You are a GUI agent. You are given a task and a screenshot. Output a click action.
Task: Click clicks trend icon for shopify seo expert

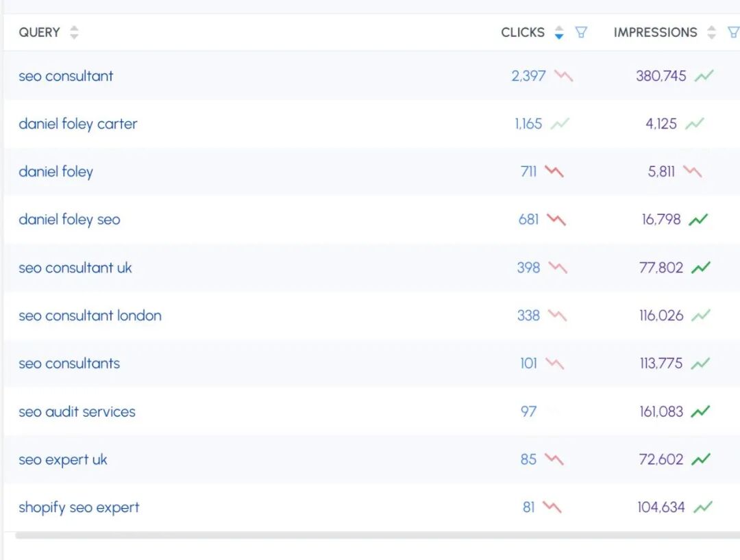pyautogui.click(x=552, y=507)
